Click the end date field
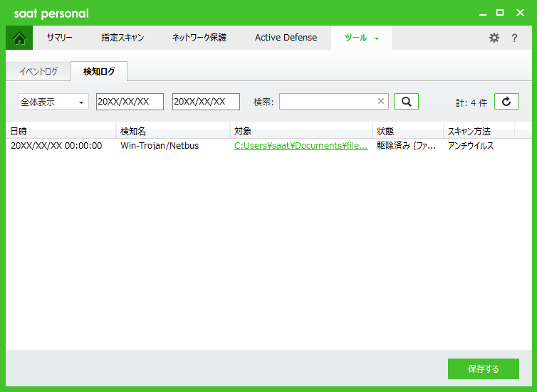Image resolution: width=537 pixels, height=392 pixels. tap(206, 102)
